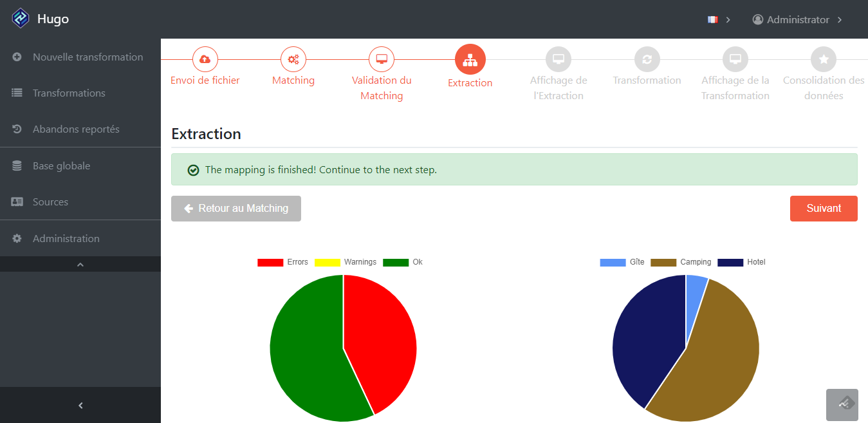Click the 'The mapping is finished!' message
The image size is (868, 423).
[321, 170]
